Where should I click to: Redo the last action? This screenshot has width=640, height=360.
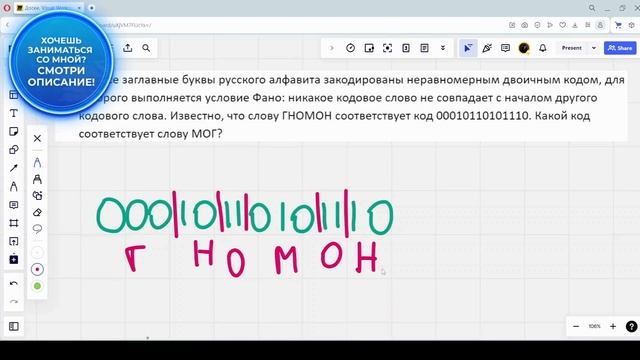point(13,302)
